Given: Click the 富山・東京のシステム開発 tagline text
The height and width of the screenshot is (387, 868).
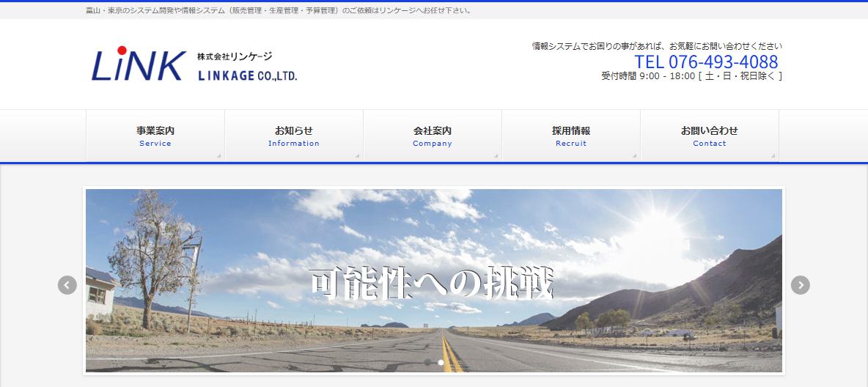Looking at the screenshot, I should pos(279,10).
